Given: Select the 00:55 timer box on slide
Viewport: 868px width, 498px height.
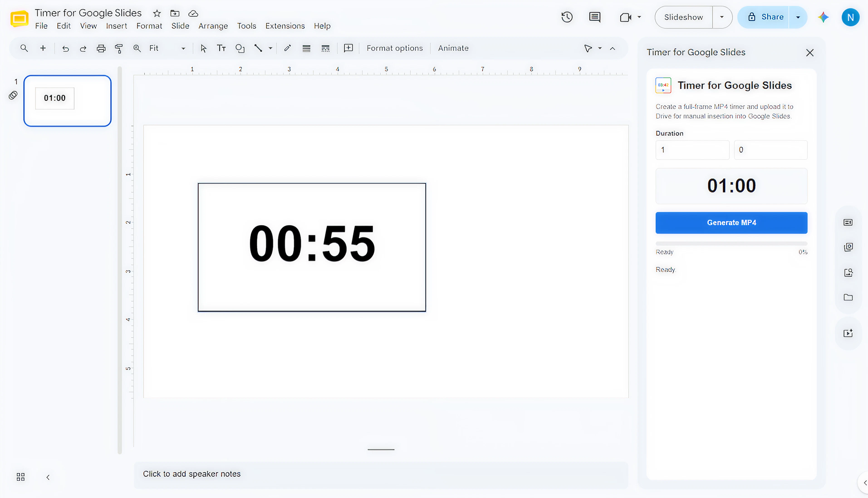Looking at the screenshot, I should pyautogui.click(x=312, y=247).
